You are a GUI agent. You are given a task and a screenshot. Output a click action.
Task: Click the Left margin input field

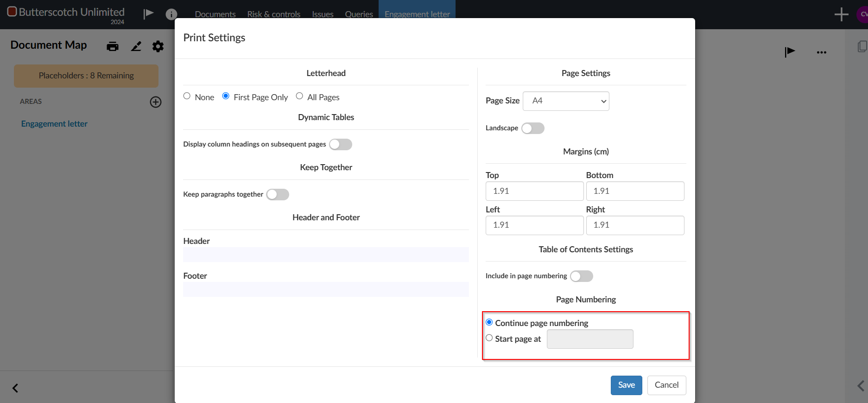coord(534,225)
